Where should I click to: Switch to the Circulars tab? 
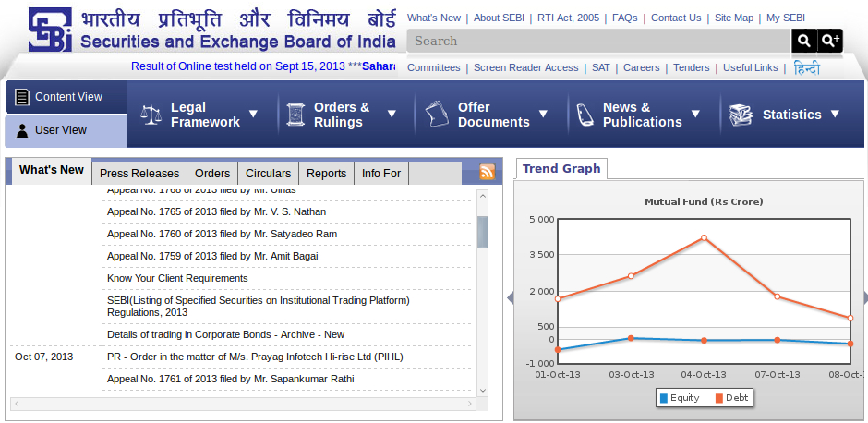coord(269,174)
